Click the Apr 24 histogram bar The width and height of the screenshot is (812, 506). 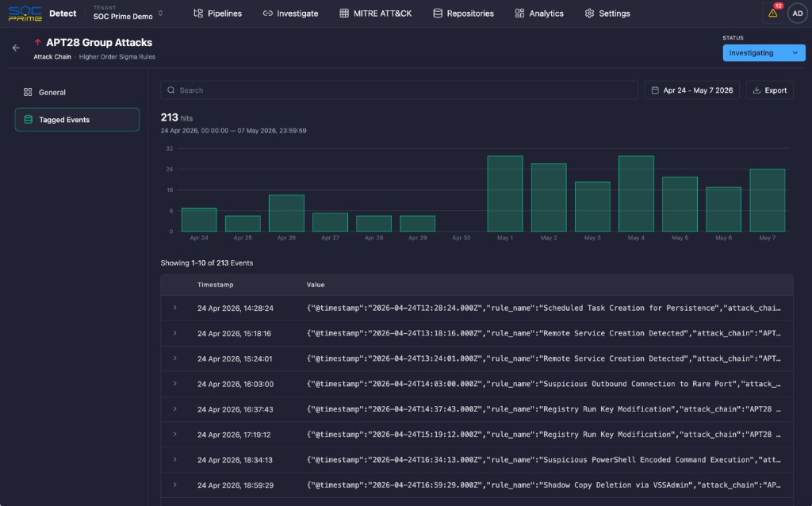pyautogui.click(x=199, y=220)
